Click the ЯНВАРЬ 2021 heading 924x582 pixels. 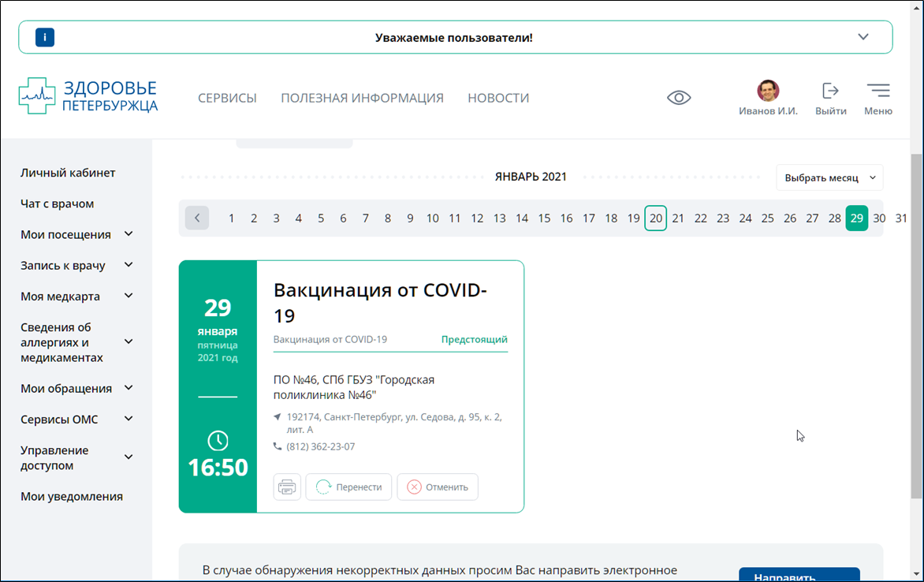[531, 177]
